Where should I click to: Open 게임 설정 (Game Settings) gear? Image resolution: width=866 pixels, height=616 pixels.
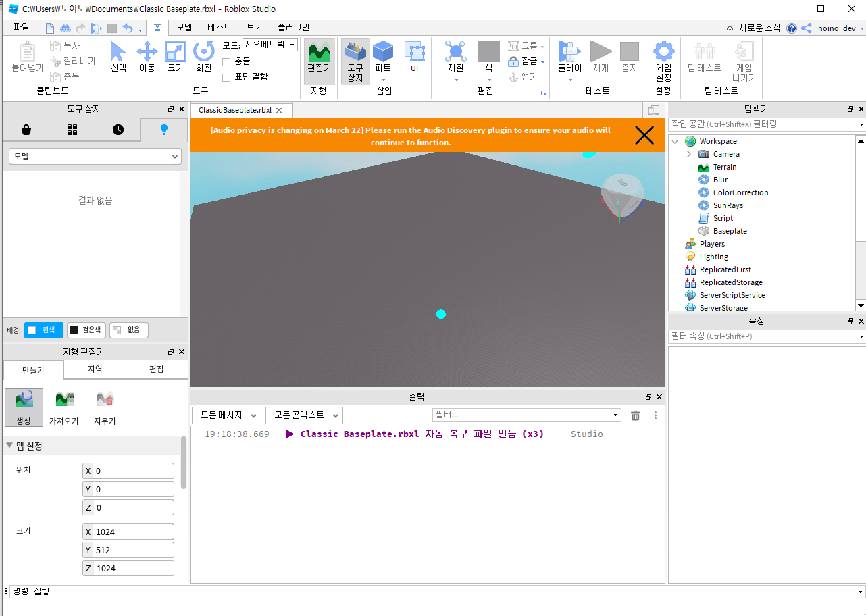(663, 61)
